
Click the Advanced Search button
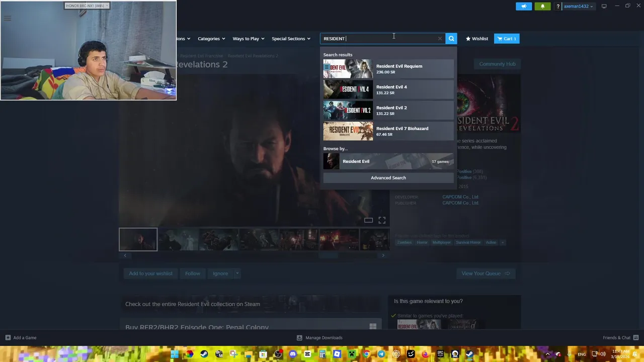(x=388, y=177)
